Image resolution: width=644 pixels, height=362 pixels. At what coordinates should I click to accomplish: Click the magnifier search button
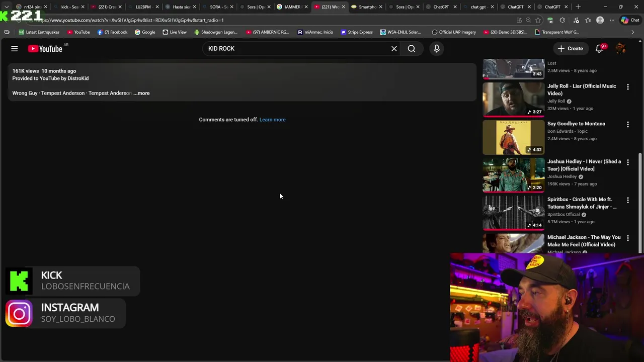click(412, 49)
